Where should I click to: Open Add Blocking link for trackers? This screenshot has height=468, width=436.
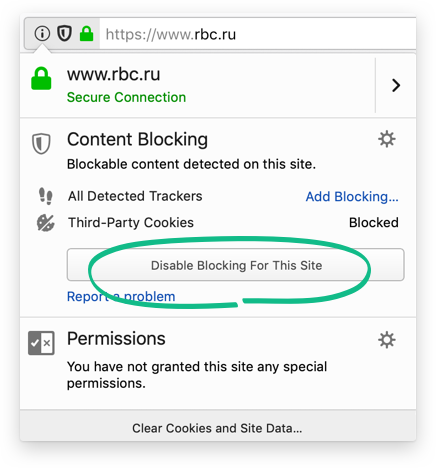click(352, 197)
